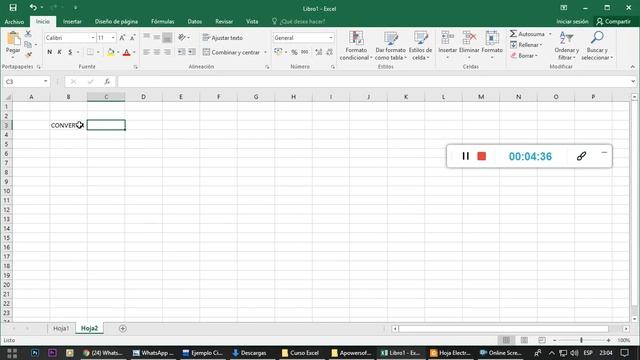Insert cells with the Insertar button
The height and width of the screenshot is (360, 640).
tap(447, 46)
